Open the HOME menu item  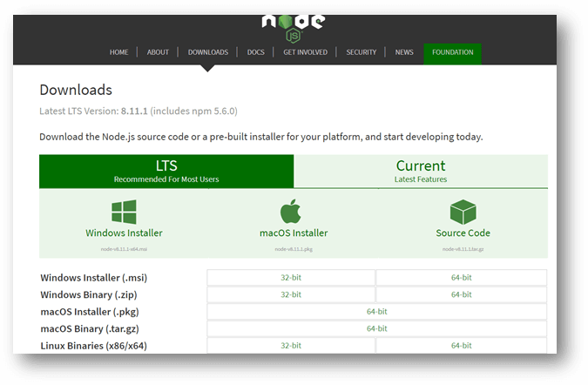[118, 52]
